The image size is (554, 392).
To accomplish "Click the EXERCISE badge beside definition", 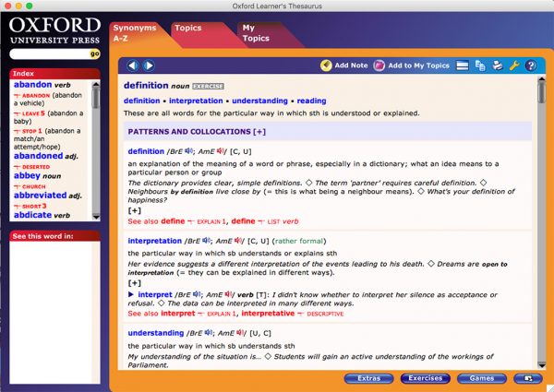I will [208, 86].
